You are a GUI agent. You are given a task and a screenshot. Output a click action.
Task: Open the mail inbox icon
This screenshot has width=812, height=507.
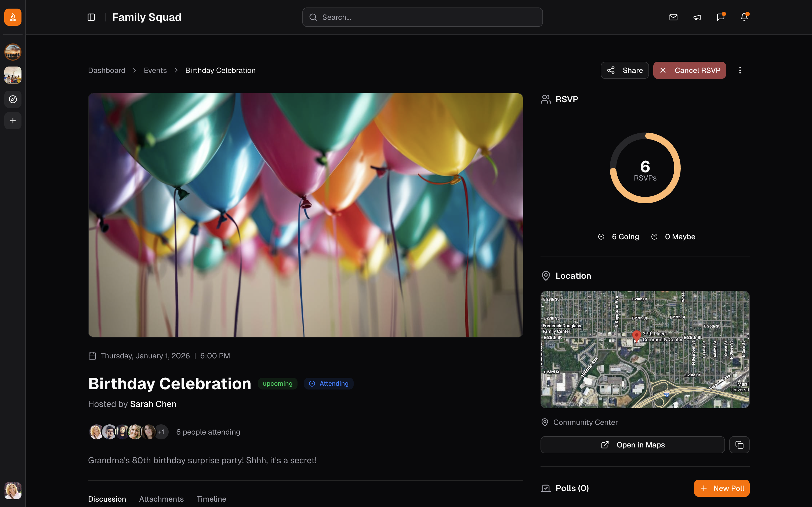click(x=673, y=17)
